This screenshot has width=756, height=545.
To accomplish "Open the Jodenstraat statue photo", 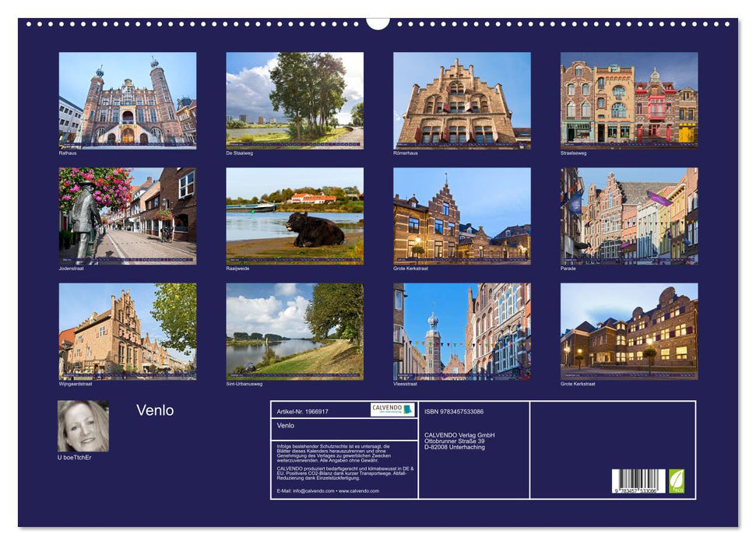I will point(128,216).
